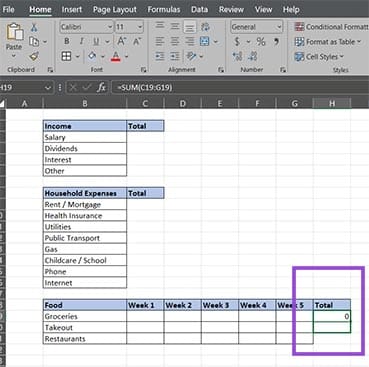Click the Wrap Text icon
This screenshot has height=367, width=369.
click(205, 27)
